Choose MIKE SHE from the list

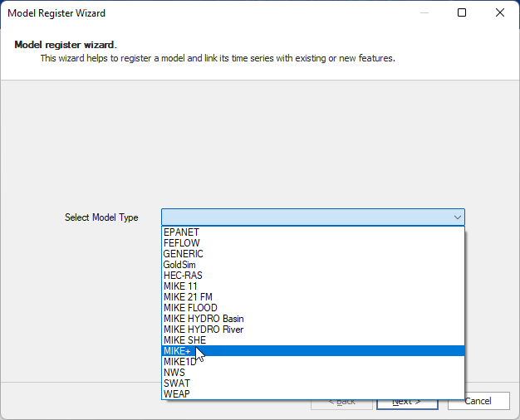(313, 340)
